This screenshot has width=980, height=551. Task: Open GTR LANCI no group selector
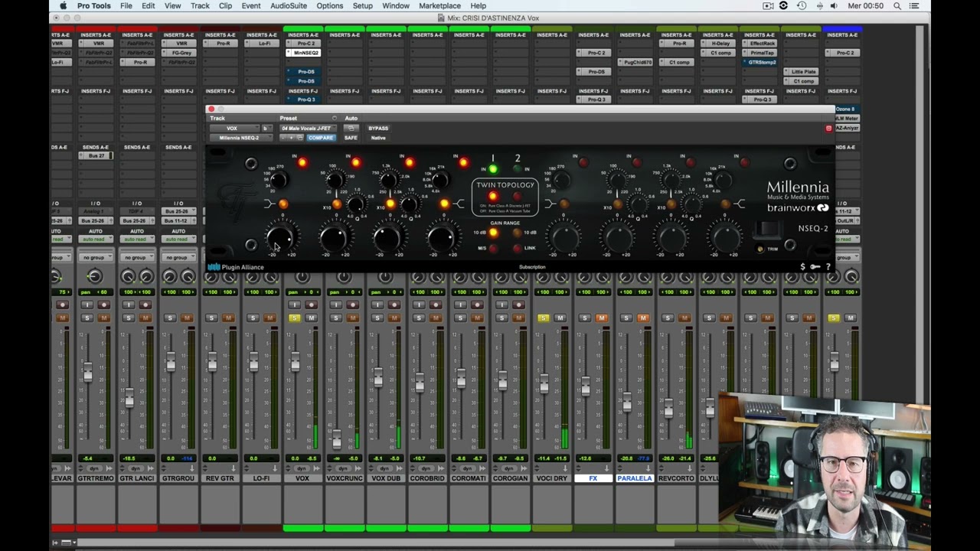(136, 257)
